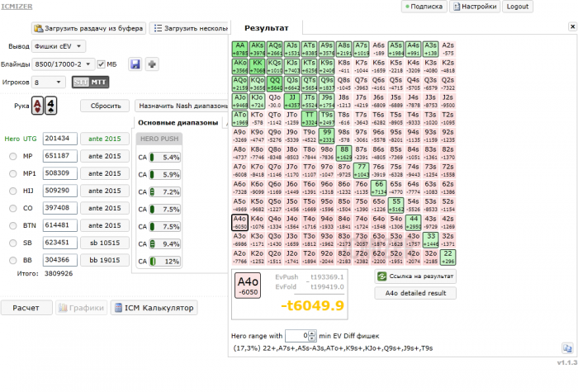578x392 pixels.
Task: Select the MP1 position radio button
Action: point(13,173)
